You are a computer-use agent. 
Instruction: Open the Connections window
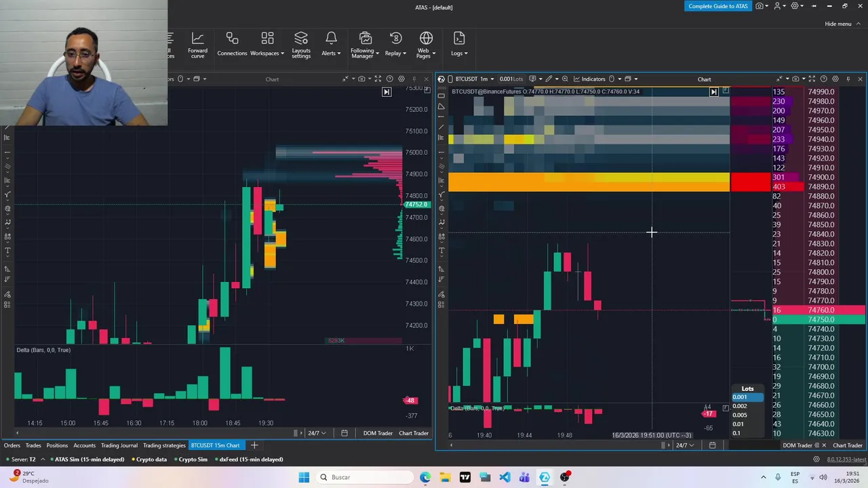(x=232, y=45)
